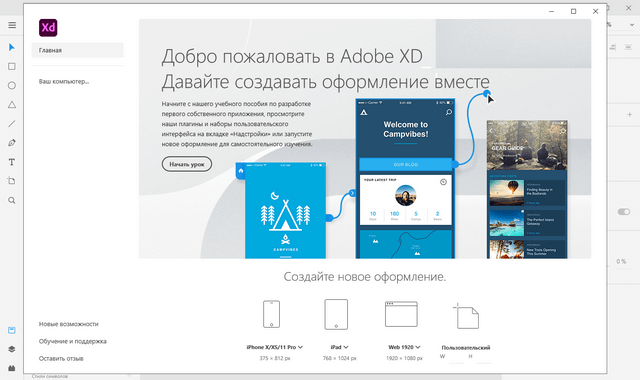Image resolution: width=640 pixels, height=380 pixels.
Task: Click Оставить отзыв link
Action: pos(61,358)
